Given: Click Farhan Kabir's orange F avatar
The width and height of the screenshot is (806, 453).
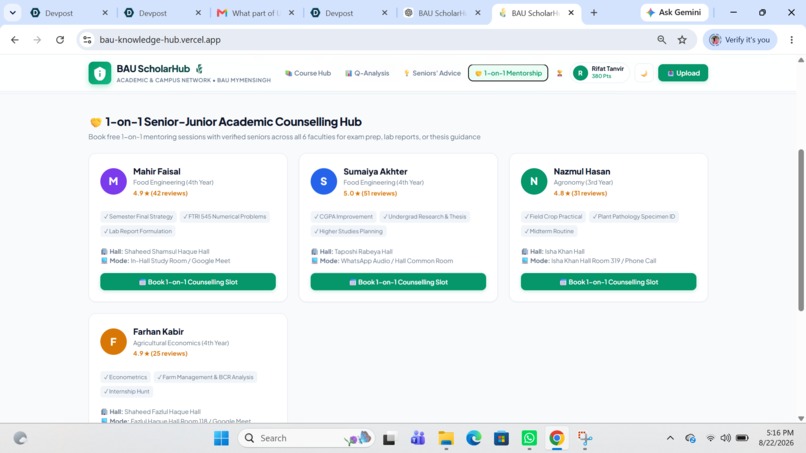Looking at the screenshot, I should pos(113,341).
